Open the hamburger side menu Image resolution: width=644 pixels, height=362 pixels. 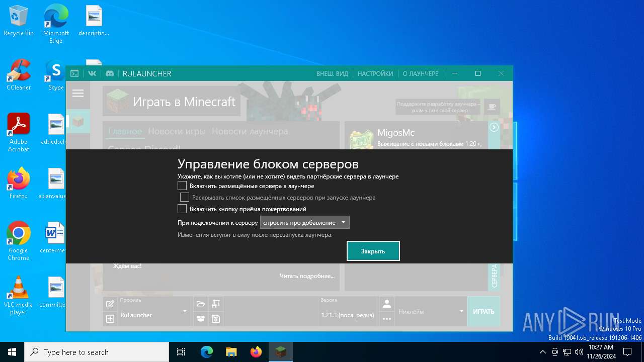(78, 93)
